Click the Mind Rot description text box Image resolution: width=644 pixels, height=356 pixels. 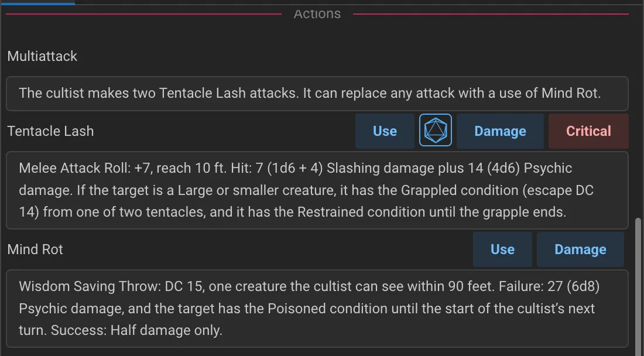[317, 309]
